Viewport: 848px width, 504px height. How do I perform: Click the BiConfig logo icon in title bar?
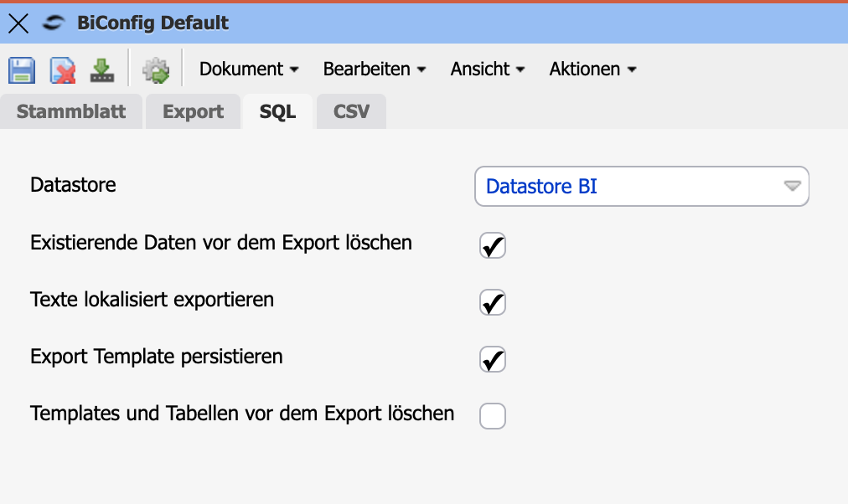54,23
